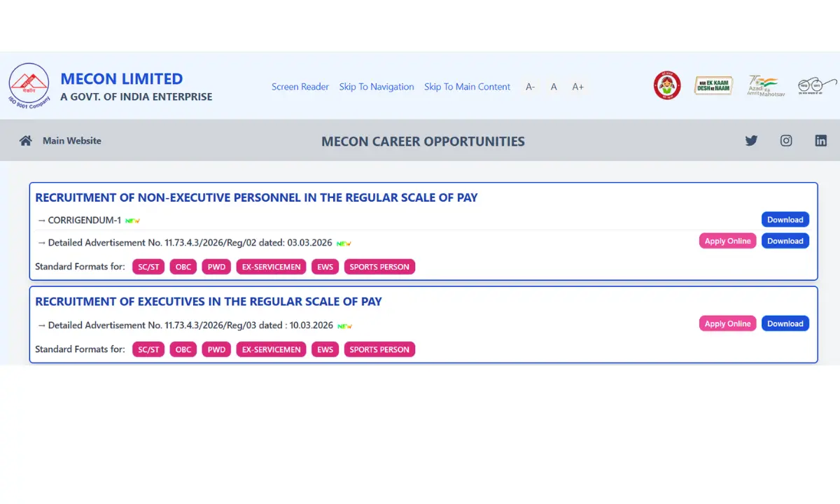Increase font size with A+ control
This screenshot has width=840, height=504.
(577, 86)
